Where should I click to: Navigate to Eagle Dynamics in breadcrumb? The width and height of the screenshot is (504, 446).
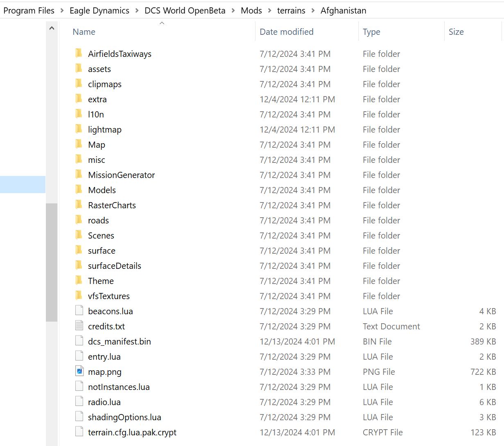click(99, 11)
